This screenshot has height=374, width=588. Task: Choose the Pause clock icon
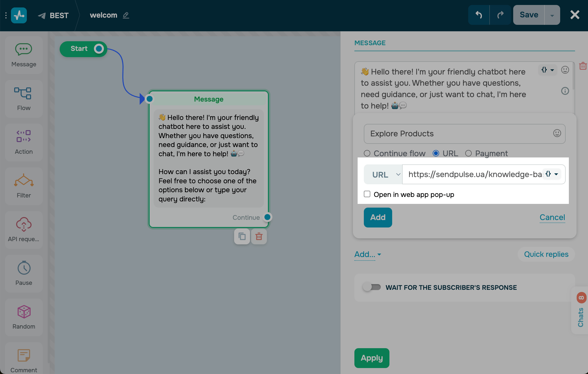(x=24, y=268)
